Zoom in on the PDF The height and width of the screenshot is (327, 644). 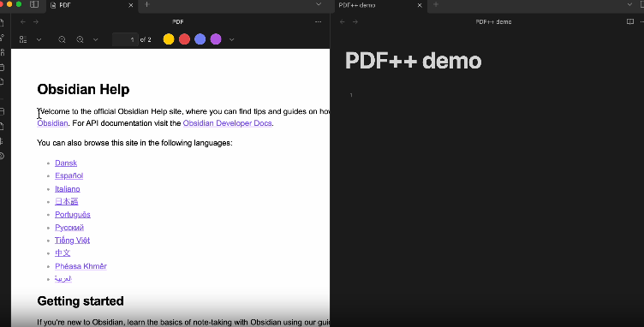click(x=80, y=39)
